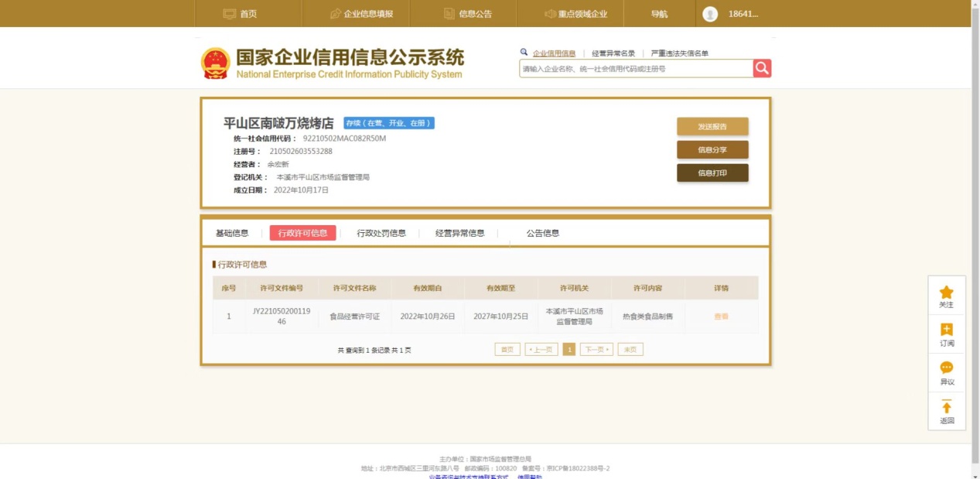Click the expiry date 2027年10月25日
Image resolution: width=980 pixels, height=479 pixels.
(500, 316)
